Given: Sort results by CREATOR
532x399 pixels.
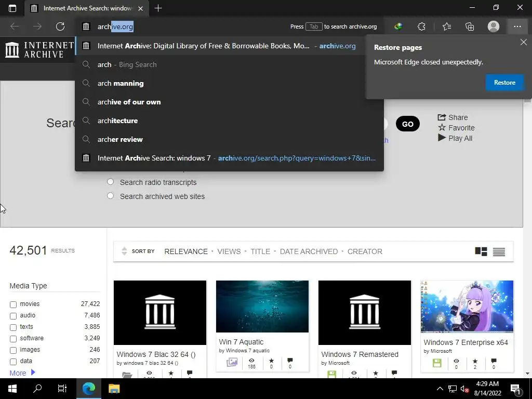Looking at the screenshot, I should (365, 251).
